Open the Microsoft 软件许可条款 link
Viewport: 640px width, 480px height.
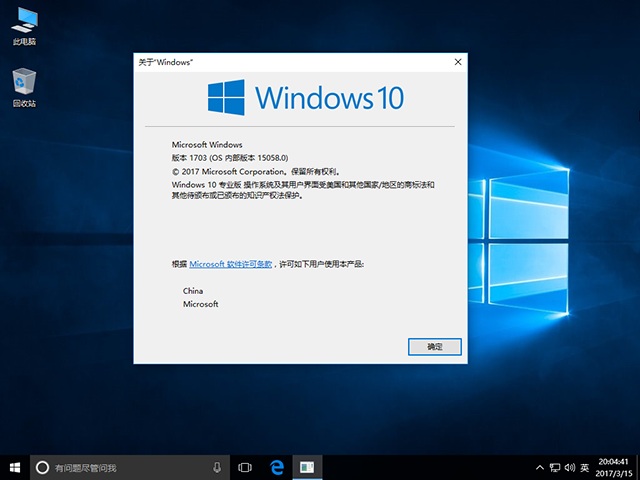pyautogui.click(x=230, y=264)
